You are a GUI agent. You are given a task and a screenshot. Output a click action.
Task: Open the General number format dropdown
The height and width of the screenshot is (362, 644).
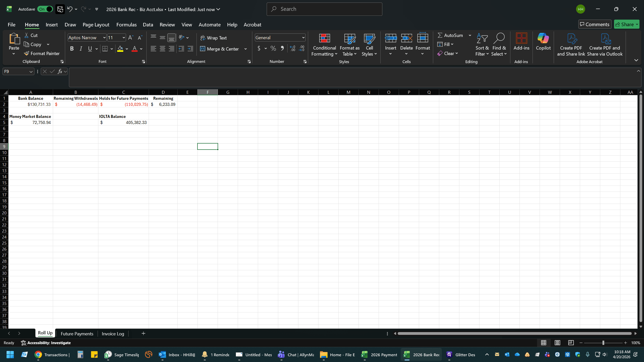[x=303, y=38]
